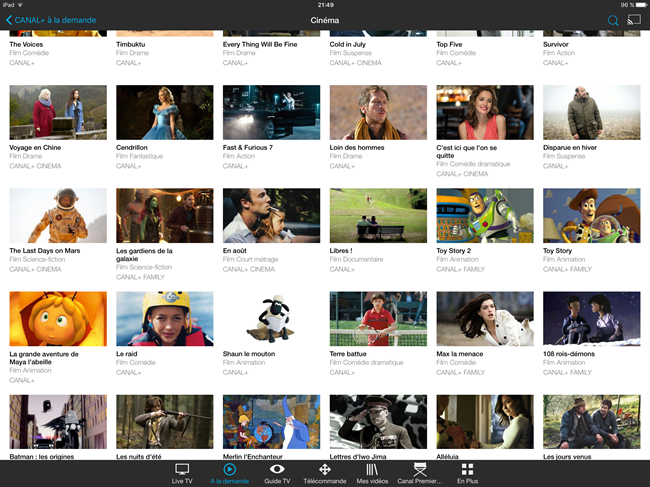
Task: Open the En Plus tab
Action: tap(467, 473)
